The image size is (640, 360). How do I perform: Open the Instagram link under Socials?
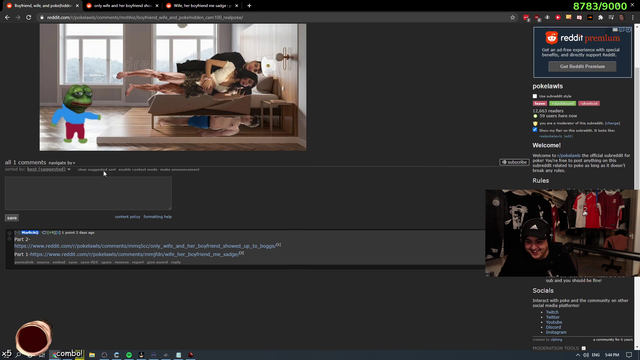tap(556, 332)
